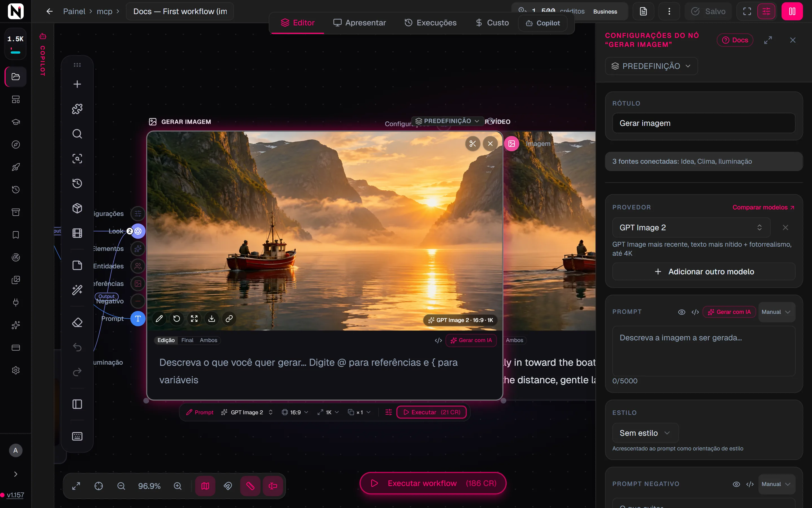Toggle prompt preview eye icon
The height and width of the screenshot is (508, 812).
(x=681, y=312)
